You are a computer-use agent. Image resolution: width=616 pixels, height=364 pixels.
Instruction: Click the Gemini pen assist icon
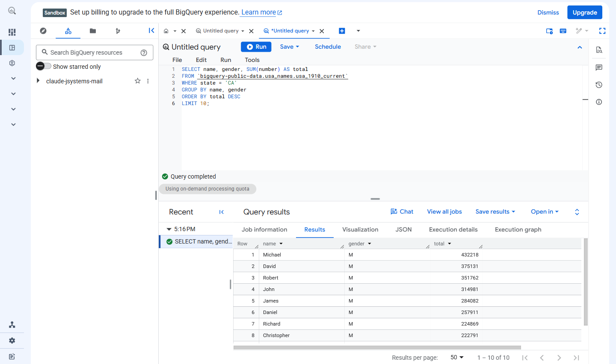tap(579, 31)
